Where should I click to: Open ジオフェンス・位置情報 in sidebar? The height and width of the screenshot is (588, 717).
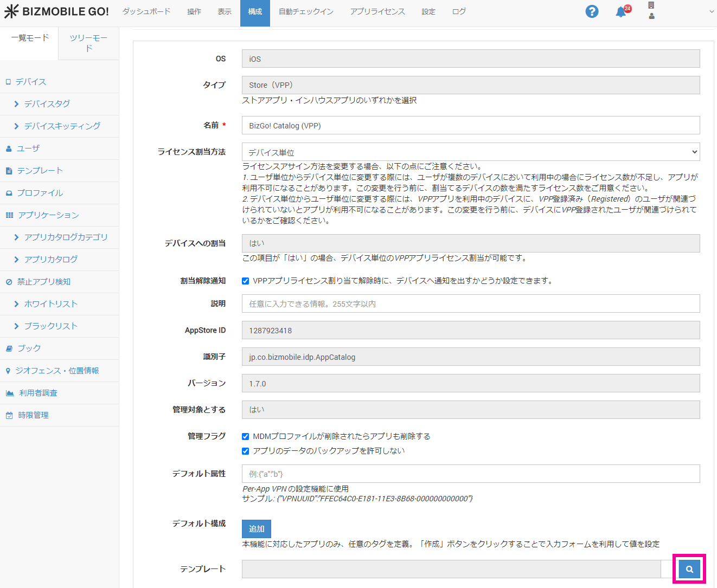pyautogui.click(x=56, y=371)
